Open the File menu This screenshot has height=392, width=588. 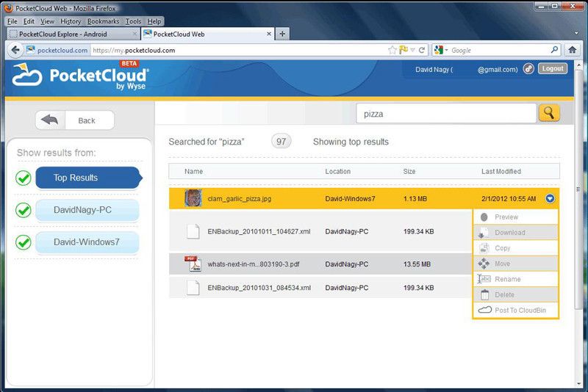pos(12,21)
